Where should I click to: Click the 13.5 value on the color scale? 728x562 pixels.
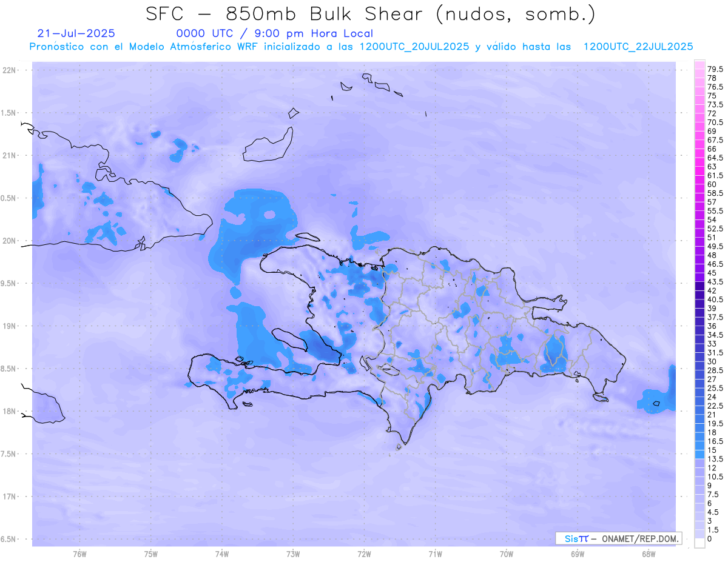[715, 459]
